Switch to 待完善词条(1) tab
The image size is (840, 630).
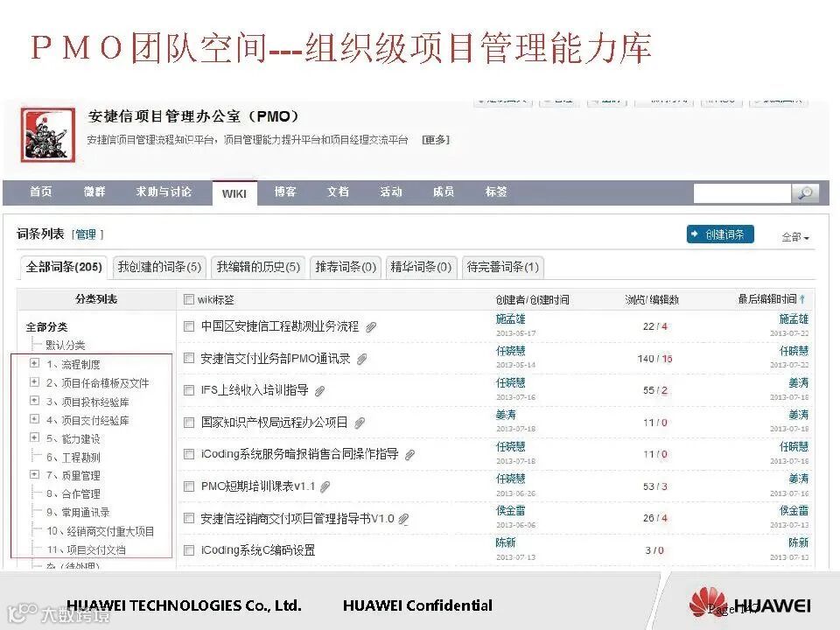click(x=502, y=267)
